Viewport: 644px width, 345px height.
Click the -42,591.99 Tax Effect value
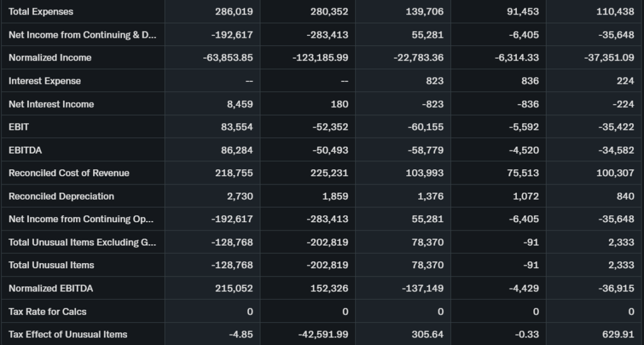pyautogui.click(x=323, y=334)
